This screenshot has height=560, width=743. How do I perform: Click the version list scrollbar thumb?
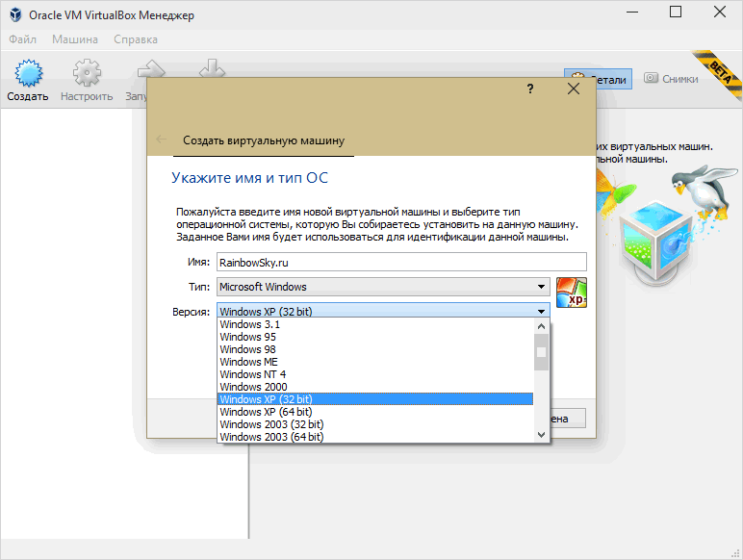[541, 352]
